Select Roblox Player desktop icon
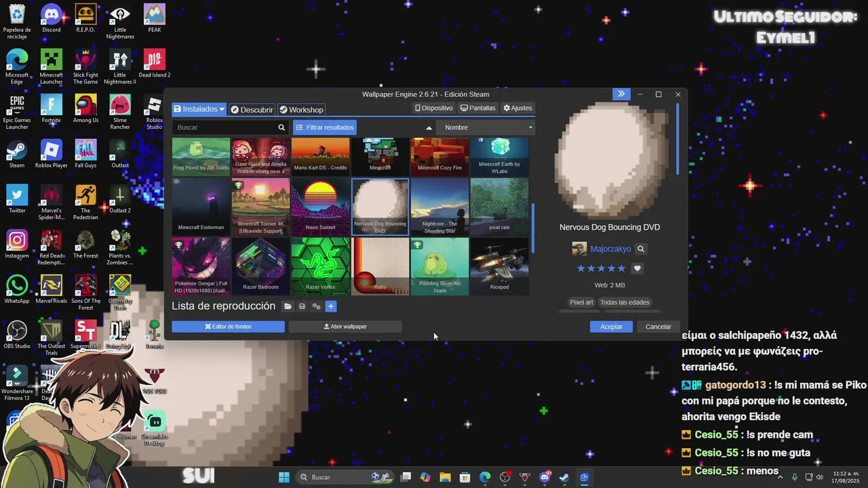Image resolution: width=868 pixels, height=488 pixels. [52, 154]
